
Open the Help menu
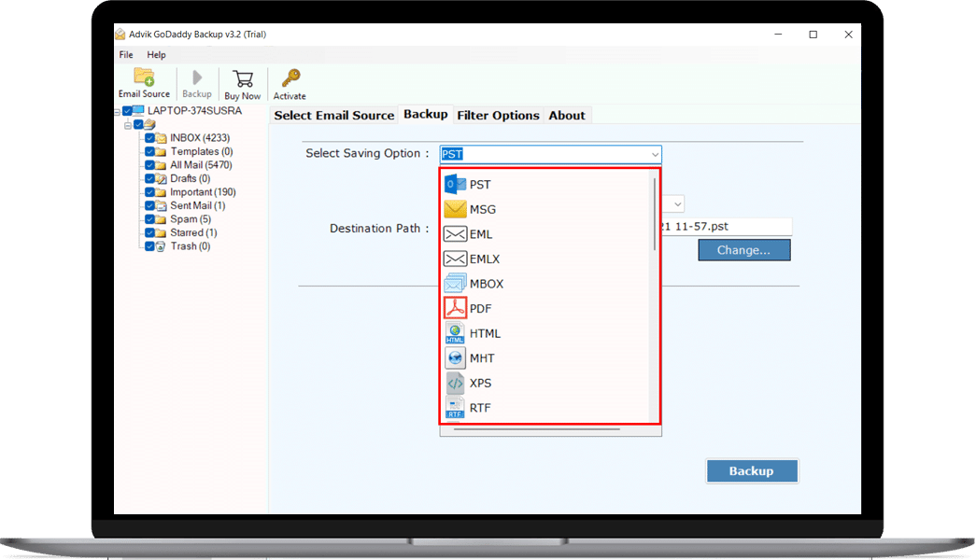[156, 55]
